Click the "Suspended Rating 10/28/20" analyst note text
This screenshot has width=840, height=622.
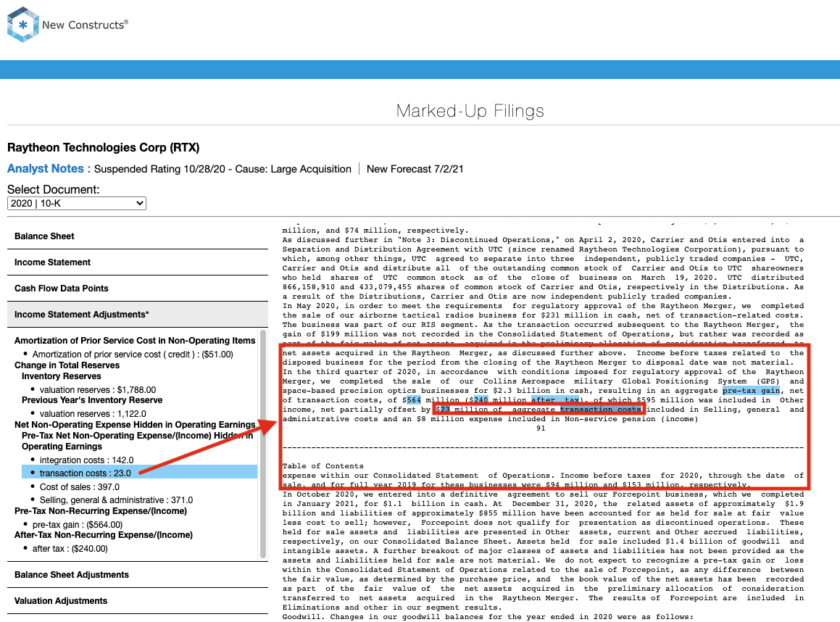(159, 169)
